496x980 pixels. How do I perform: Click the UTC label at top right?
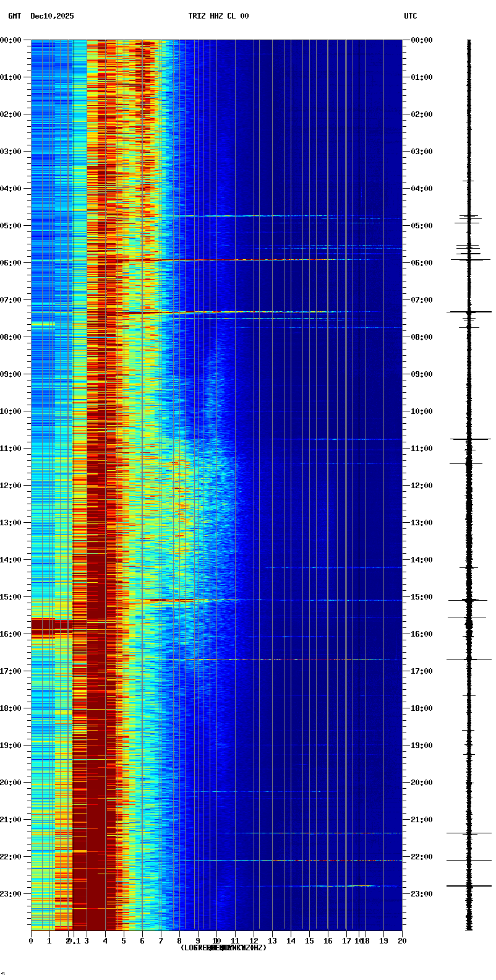click(x=411, y=16)
